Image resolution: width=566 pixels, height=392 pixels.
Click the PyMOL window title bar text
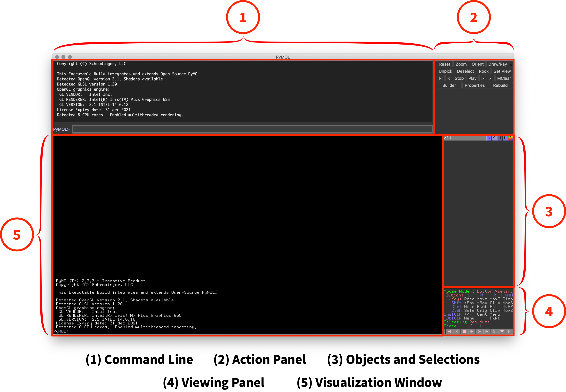[x=283, y=57]
